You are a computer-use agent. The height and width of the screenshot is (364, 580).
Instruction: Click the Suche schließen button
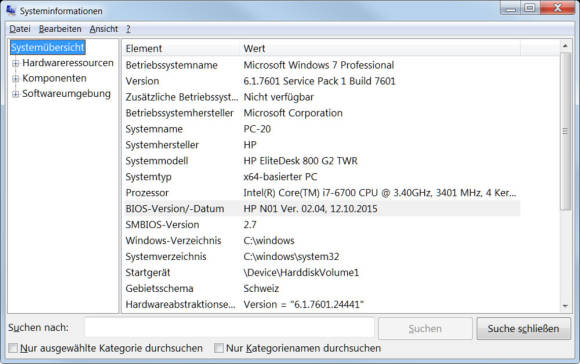(523, 328)
